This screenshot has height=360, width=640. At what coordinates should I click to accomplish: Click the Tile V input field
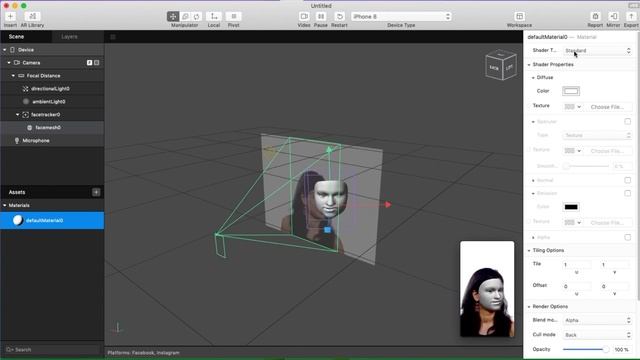614,265
